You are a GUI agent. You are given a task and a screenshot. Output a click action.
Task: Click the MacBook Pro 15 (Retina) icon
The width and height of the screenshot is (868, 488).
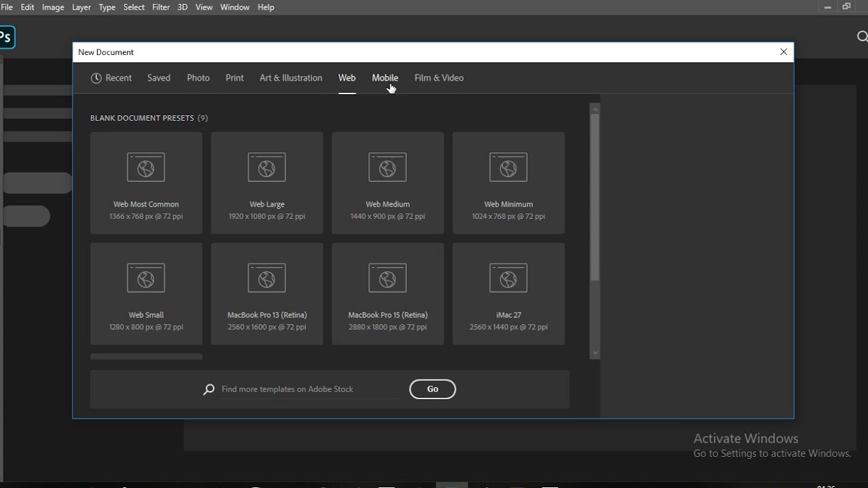click(x=387, y=278)
